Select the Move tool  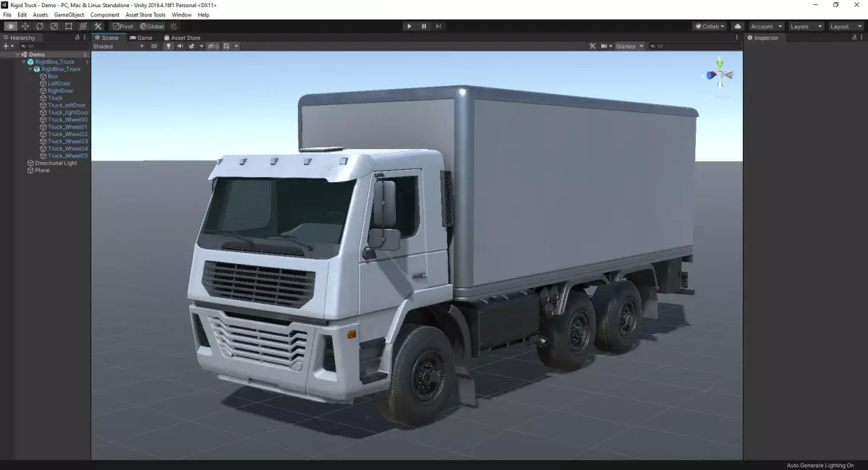point(25,26)
